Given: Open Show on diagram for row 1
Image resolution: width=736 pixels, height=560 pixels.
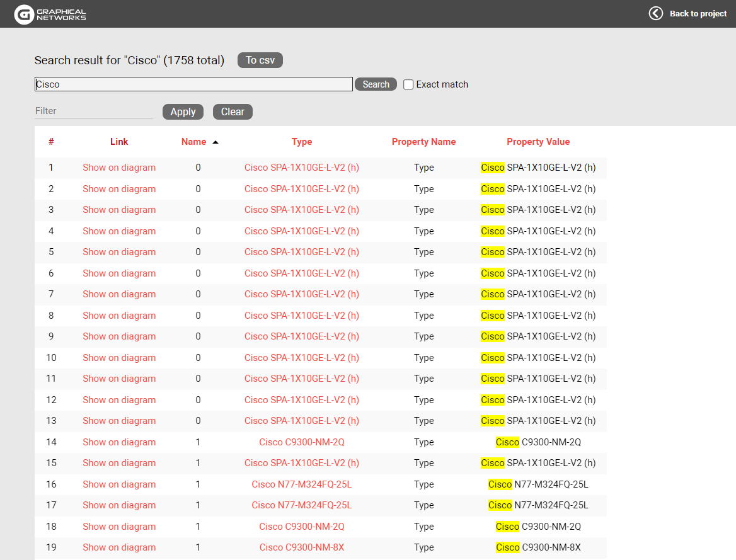Looking at the screenshot, I should pos(119,168).
